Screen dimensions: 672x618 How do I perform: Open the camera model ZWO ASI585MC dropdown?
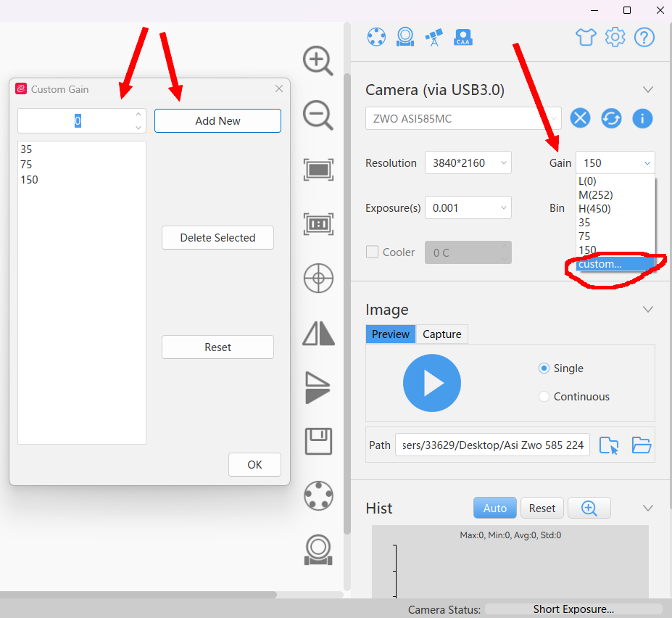pos(463,118)
